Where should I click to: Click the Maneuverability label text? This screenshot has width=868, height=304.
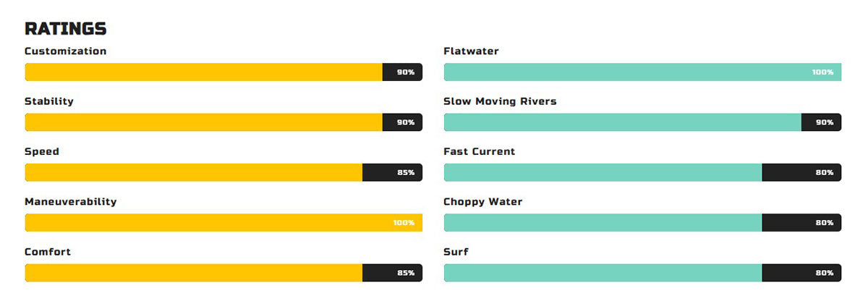pos(70,202)
